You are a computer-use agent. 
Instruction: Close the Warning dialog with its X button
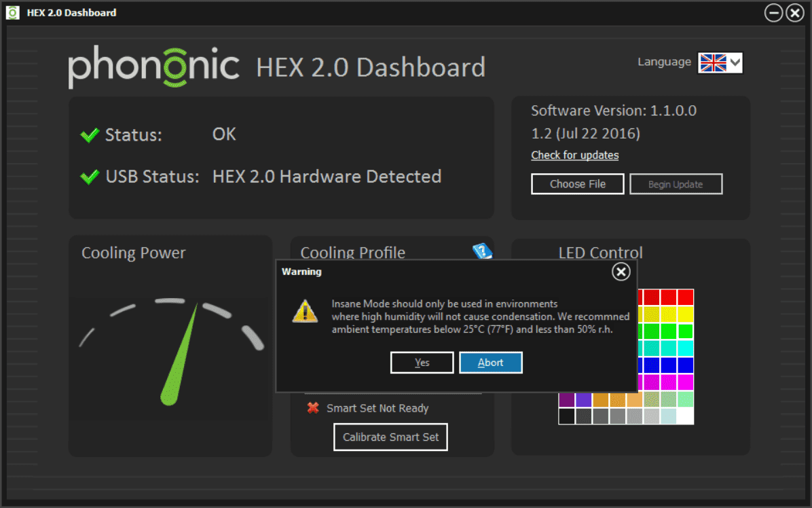coord(621,272)
